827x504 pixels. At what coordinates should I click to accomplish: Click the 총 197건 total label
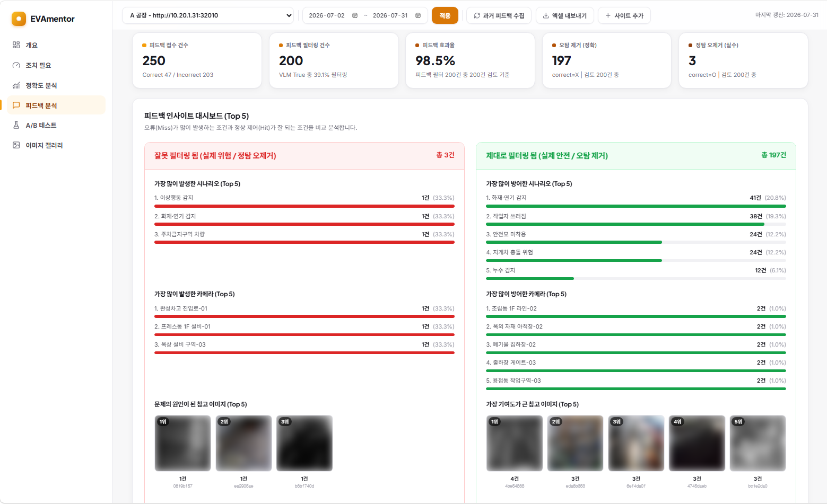click(x=773, y=155)
